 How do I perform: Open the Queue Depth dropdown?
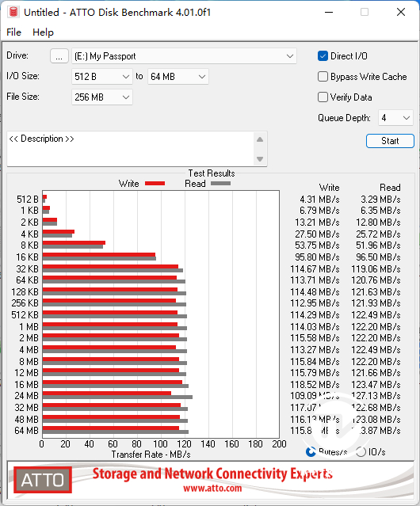[x=395, y=118]
